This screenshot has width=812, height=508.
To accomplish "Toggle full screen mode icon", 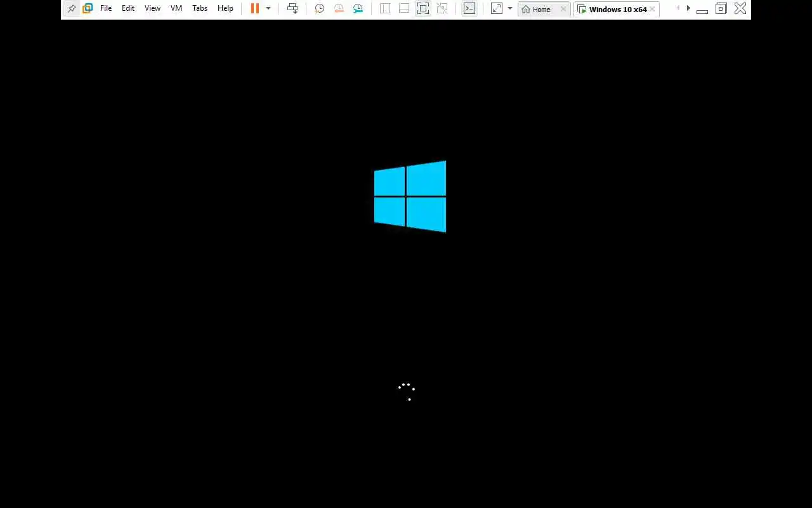I will point(423,8).
